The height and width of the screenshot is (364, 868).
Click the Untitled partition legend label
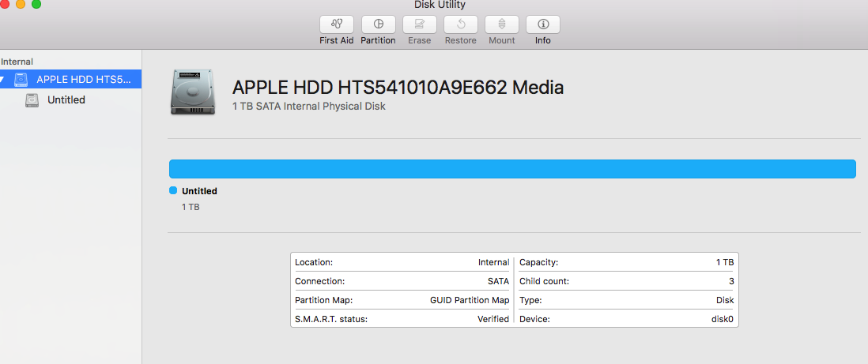(x=199, y=191)
